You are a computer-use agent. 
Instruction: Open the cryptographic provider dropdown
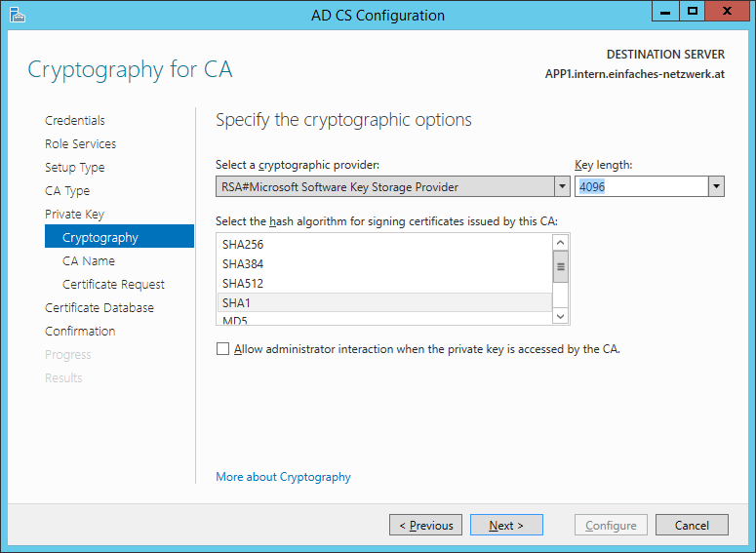pyautogui.click(x=561, y=187)
